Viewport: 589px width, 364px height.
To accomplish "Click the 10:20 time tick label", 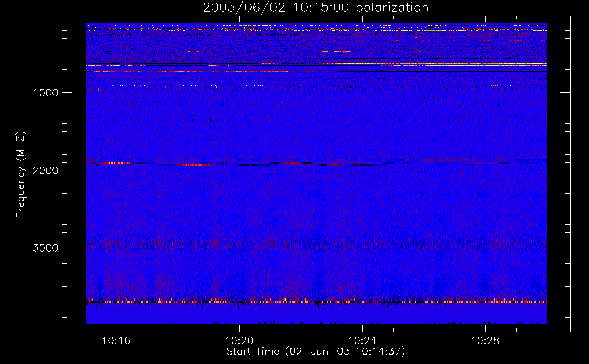I will [239, 341].
